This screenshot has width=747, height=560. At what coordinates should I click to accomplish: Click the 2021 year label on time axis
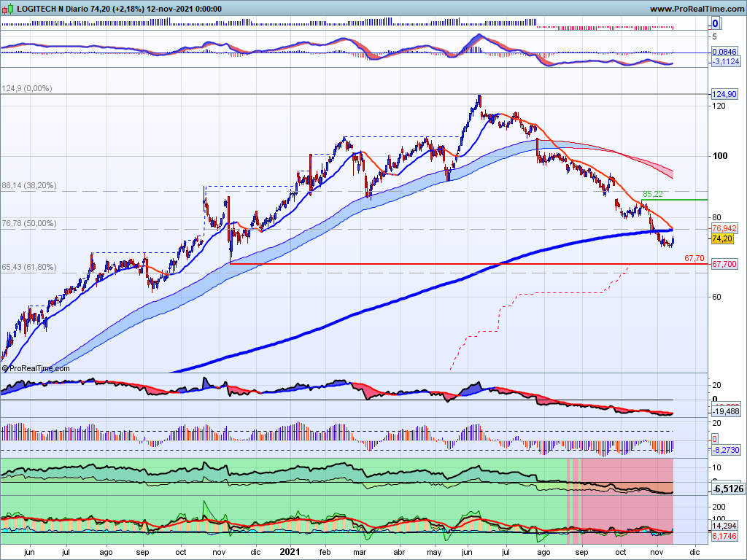(x=290, y=551)
